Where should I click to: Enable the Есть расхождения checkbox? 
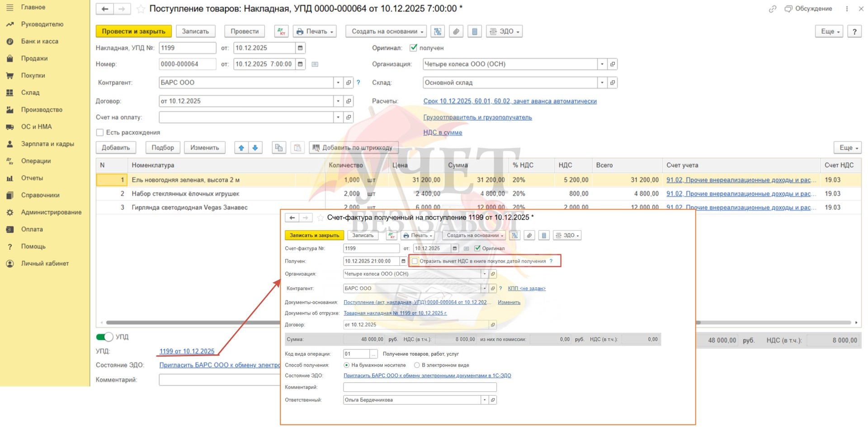click(100, 132)
